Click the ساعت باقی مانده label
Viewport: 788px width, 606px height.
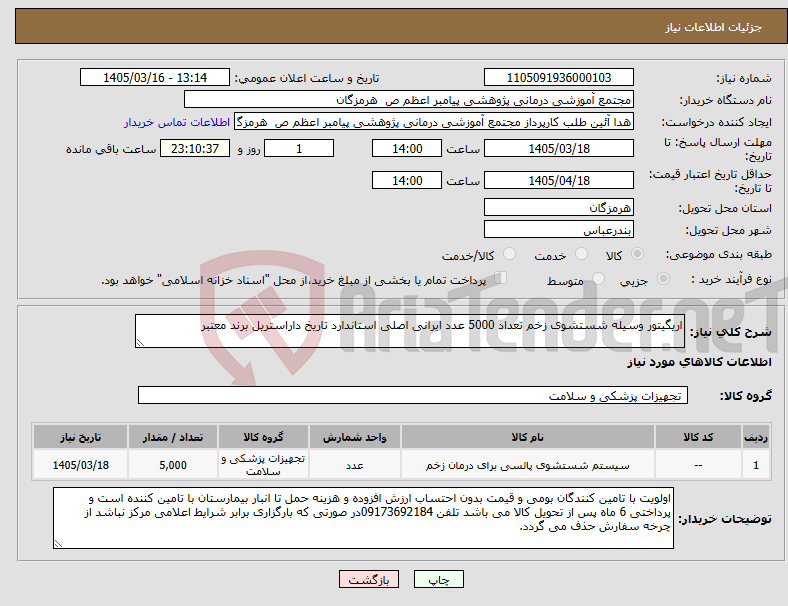[111, 149]
